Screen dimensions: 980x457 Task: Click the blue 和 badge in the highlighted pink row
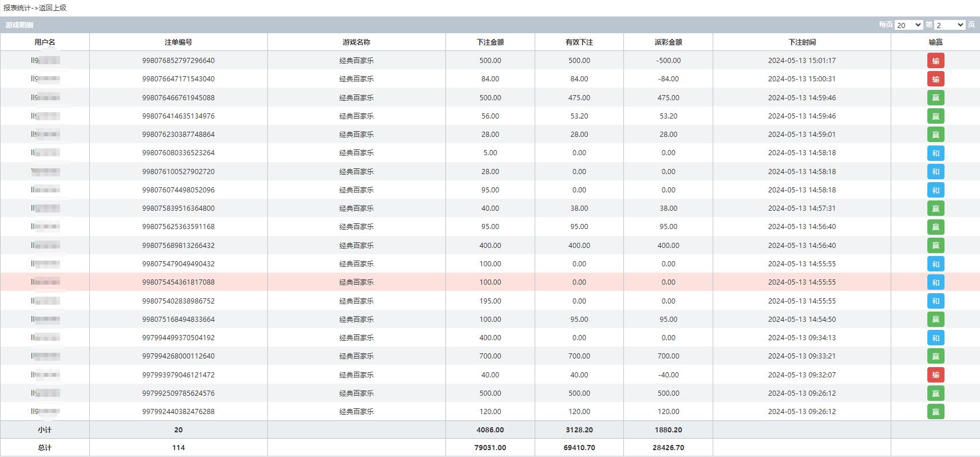[936, 282]
